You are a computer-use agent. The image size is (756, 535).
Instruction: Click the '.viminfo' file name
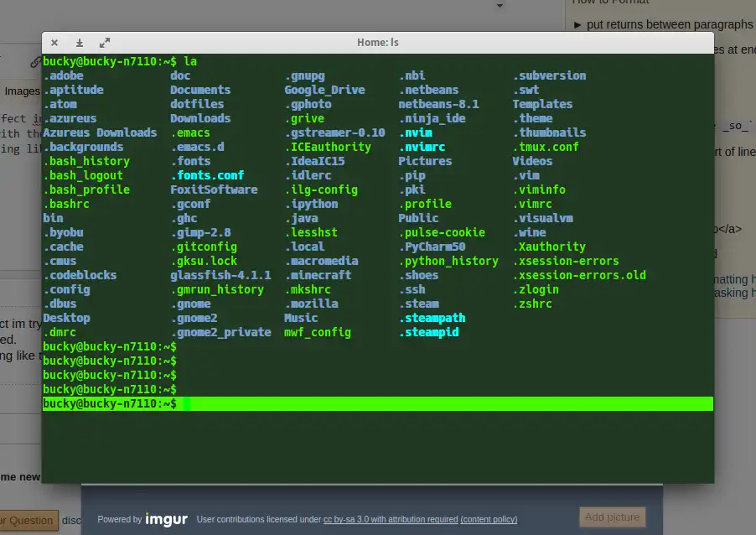[x=539, y=190]
